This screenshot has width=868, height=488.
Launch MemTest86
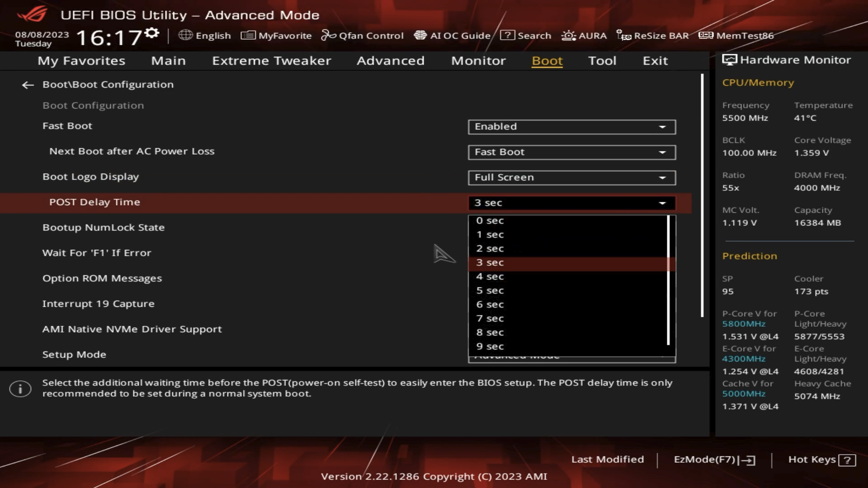[x=736, y=35]
